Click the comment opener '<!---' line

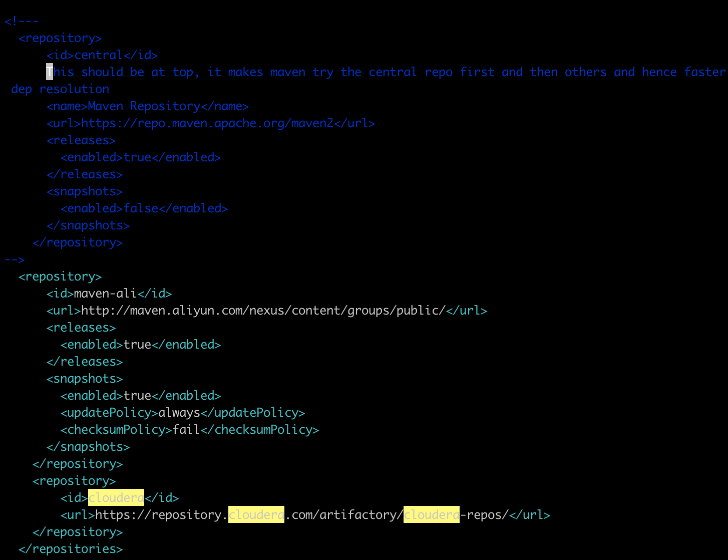22,21
